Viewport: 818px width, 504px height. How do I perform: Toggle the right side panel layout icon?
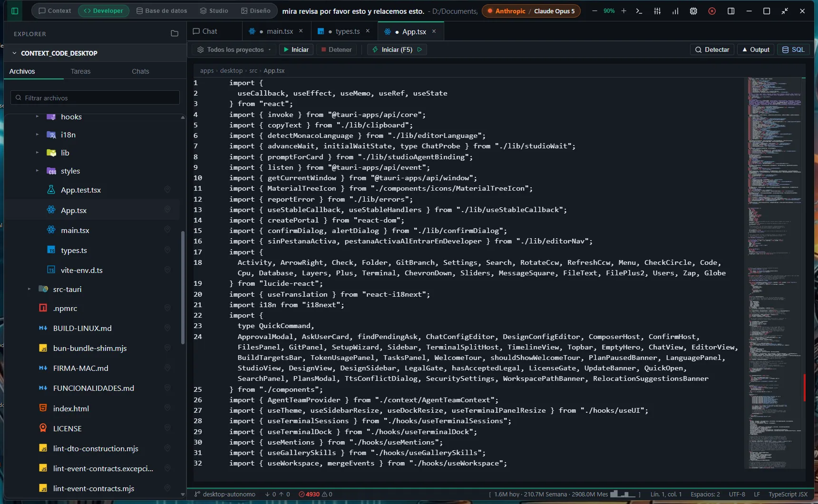(731, 11)
